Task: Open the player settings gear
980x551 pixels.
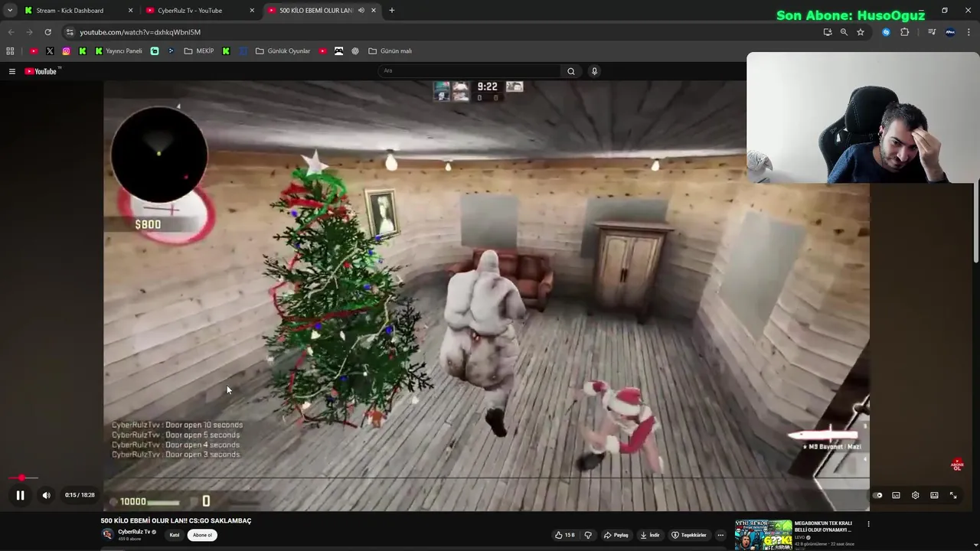Action: [915, 495]
